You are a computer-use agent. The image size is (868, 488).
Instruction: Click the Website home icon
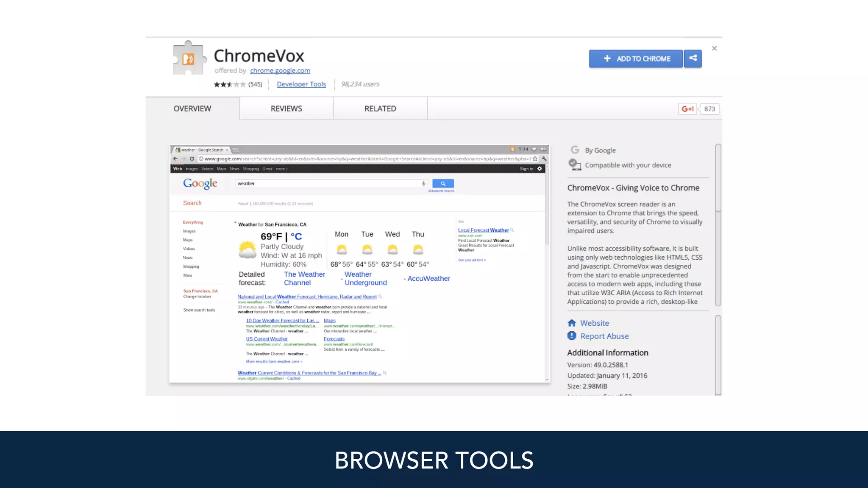(572, 323)
